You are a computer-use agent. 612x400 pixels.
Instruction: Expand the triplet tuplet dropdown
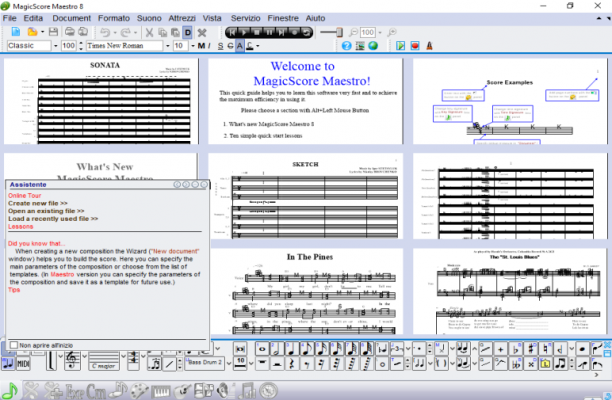click(408, 348)
